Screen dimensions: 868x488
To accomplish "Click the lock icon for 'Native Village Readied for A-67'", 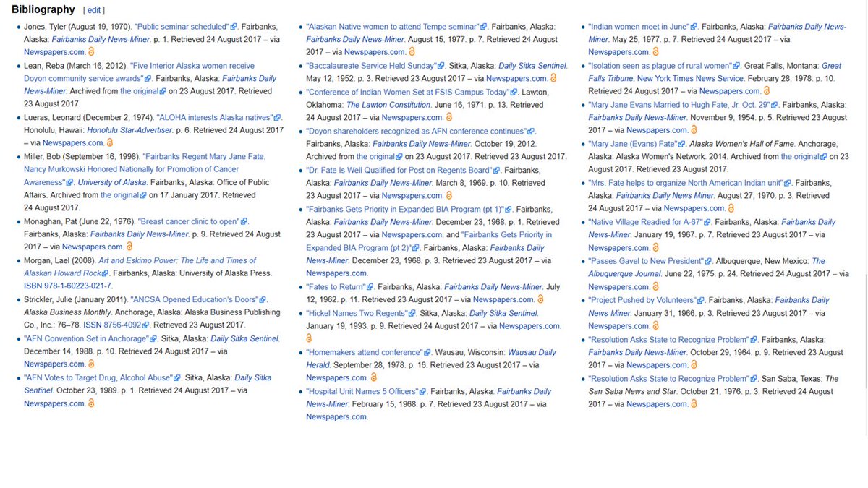I will [656, 247].
